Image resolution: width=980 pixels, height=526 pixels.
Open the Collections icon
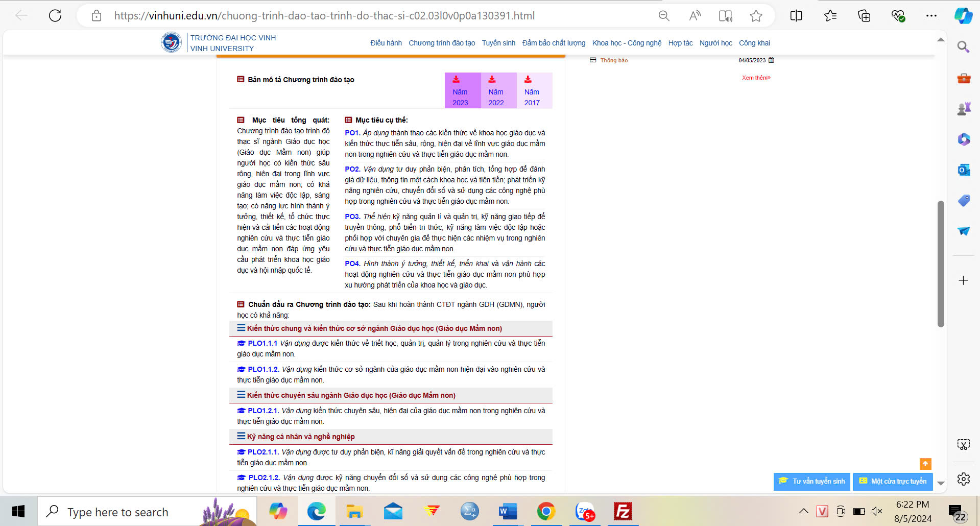tap(864, 16)
